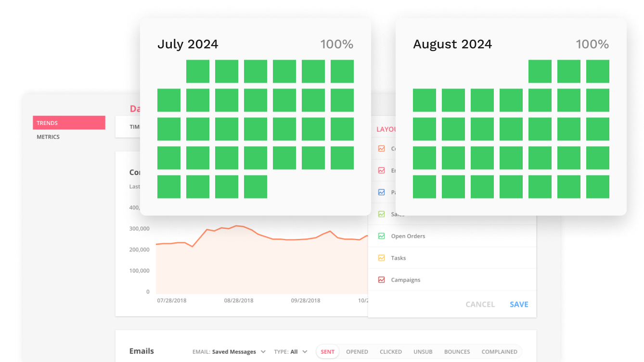Go to METRICS in the sidebar
The image size is (644, 362).
(x=48, y=137)
